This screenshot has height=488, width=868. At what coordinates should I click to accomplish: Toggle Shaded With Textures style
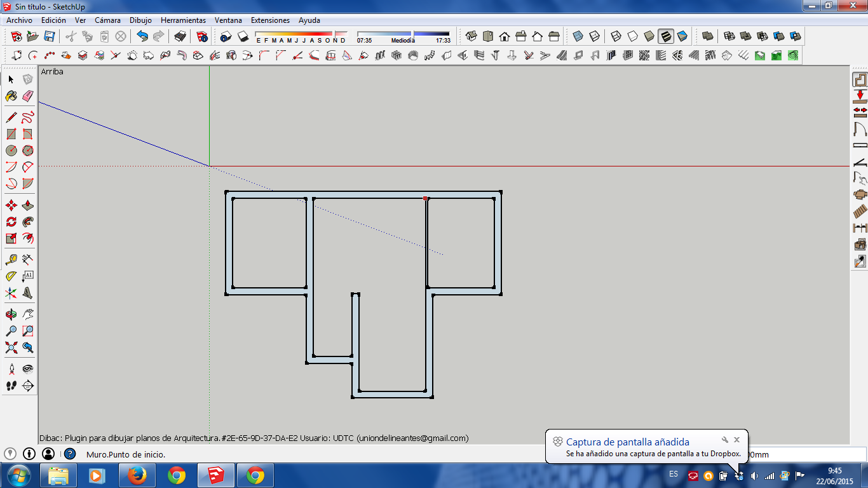click(x=665, y=36)
